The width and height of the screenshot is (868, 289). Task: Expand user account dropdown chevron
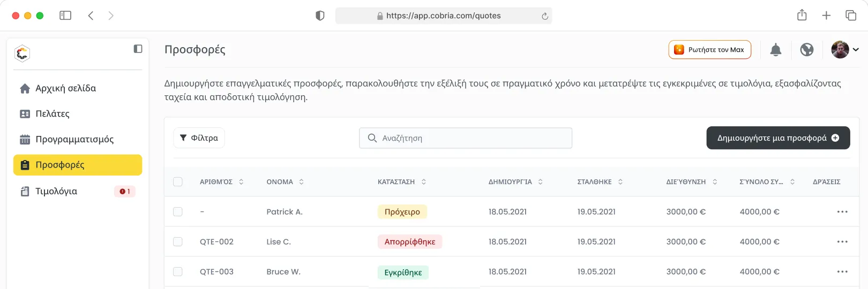tap(856, 50)
